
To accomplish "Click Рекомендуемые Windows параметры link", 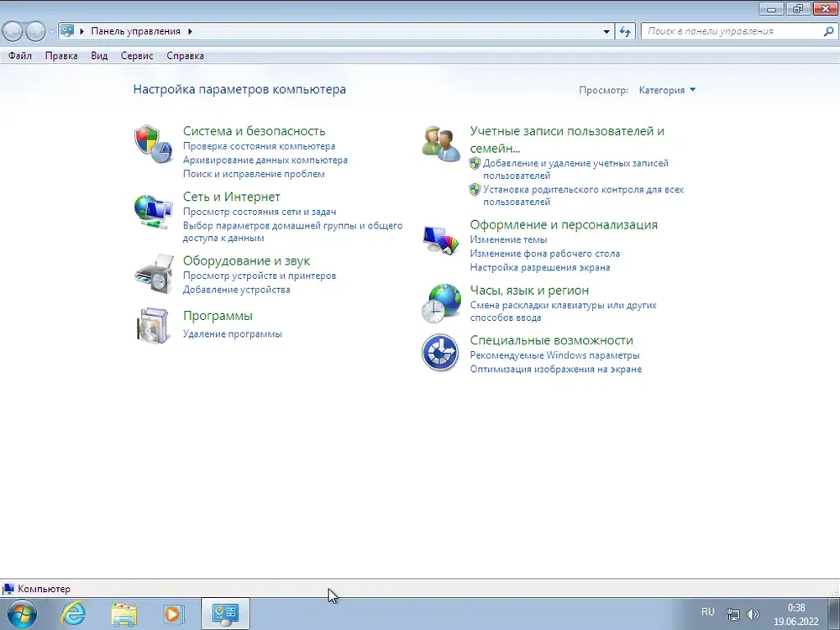I will pyautogui.click(x=554, y=355).
